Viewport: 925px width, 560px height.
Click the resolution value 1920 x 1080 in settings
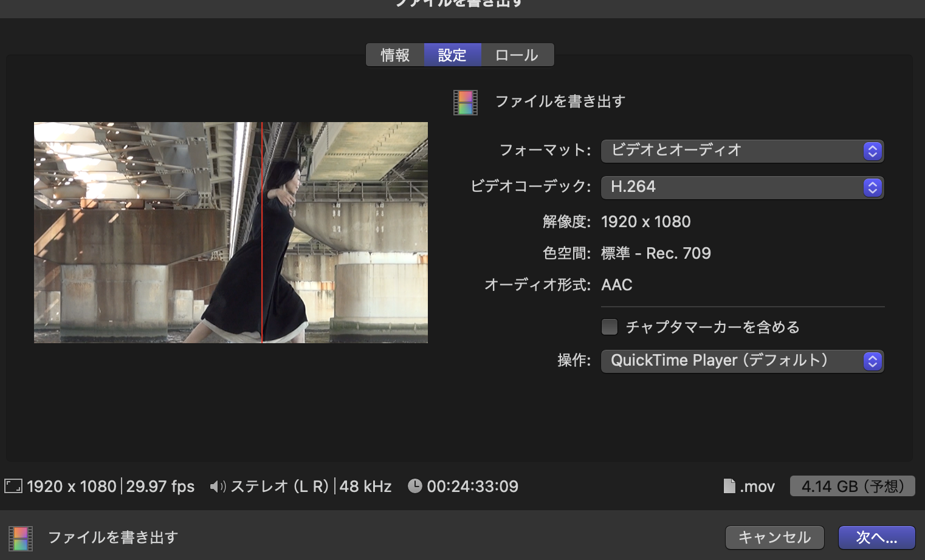[646, 222]
